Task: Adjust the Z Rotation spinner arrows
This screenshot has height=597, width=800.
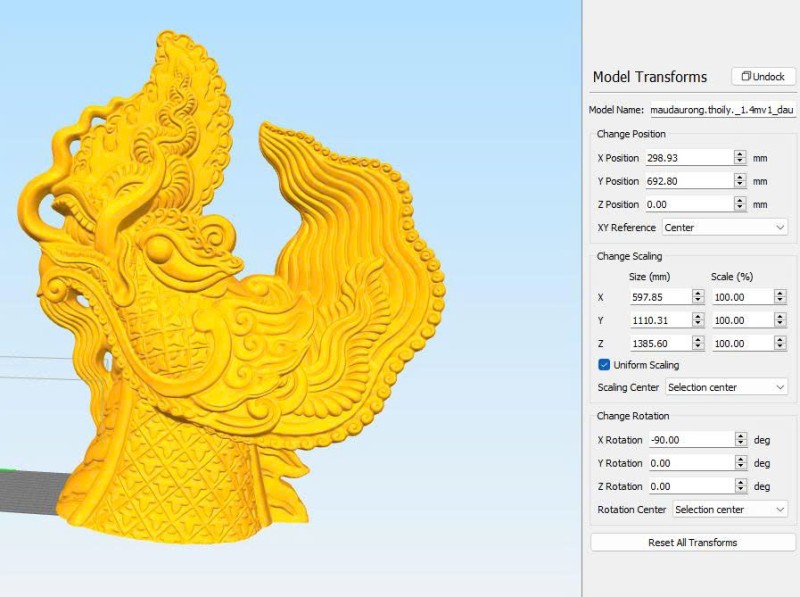Action: [x=740, y=486]
